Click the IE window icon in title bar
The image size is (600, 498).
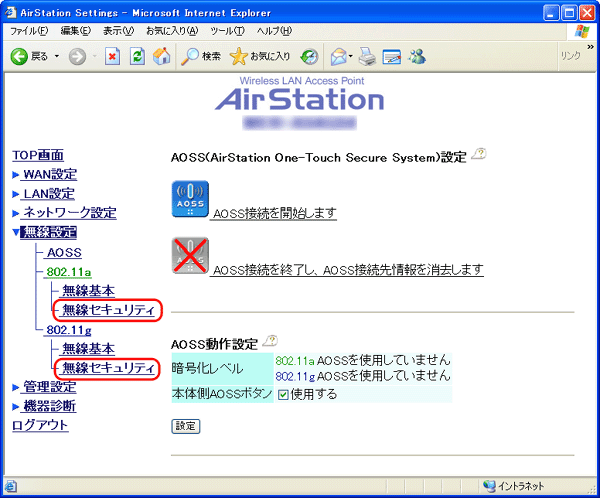(x=10, y=13)
